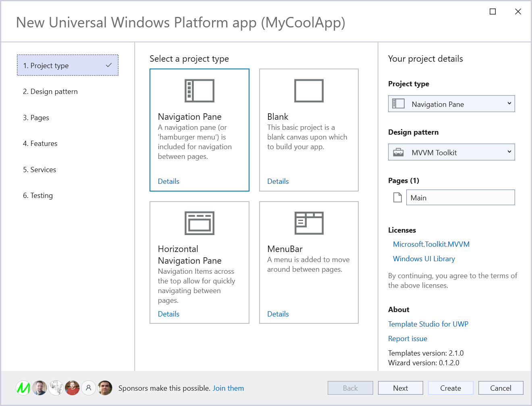
Task: Open the Project type dropdown arrow
Action: pyautogui.click(x=509, y=104)
